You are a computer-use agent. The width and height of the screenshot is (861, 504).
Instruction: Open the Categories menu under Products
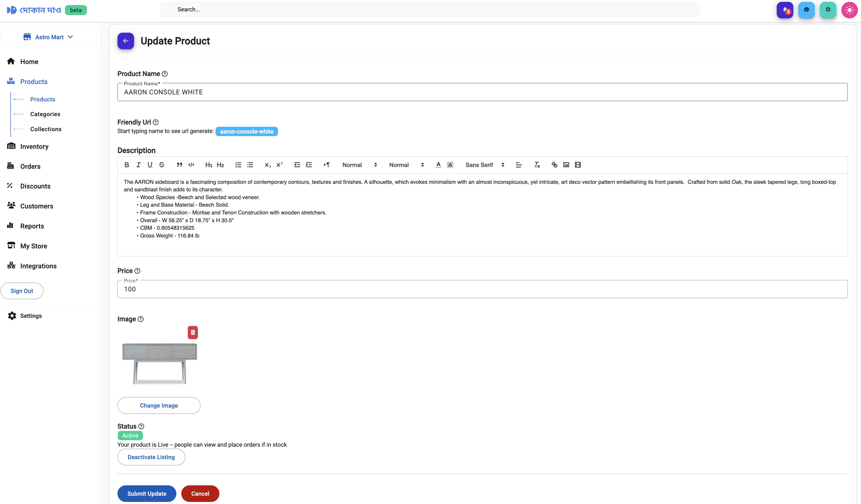click(x=45, y=114)
